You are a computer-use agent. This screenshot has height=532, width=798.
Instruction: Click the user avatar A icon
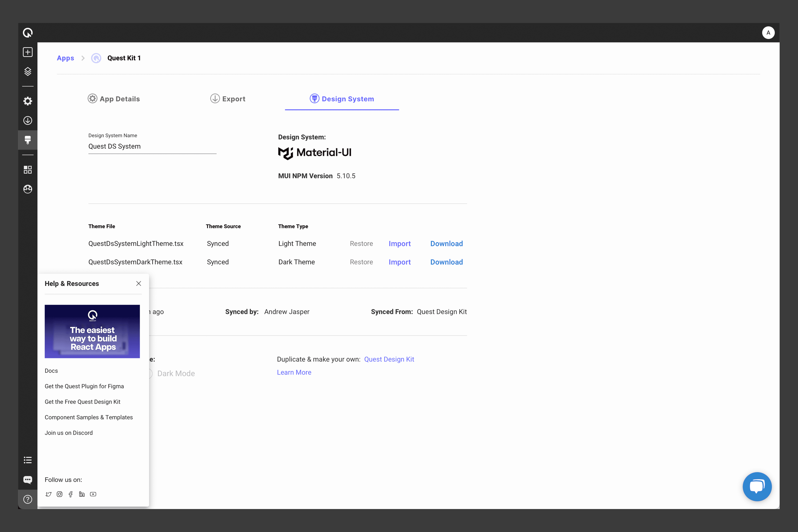tap(768, 33)
